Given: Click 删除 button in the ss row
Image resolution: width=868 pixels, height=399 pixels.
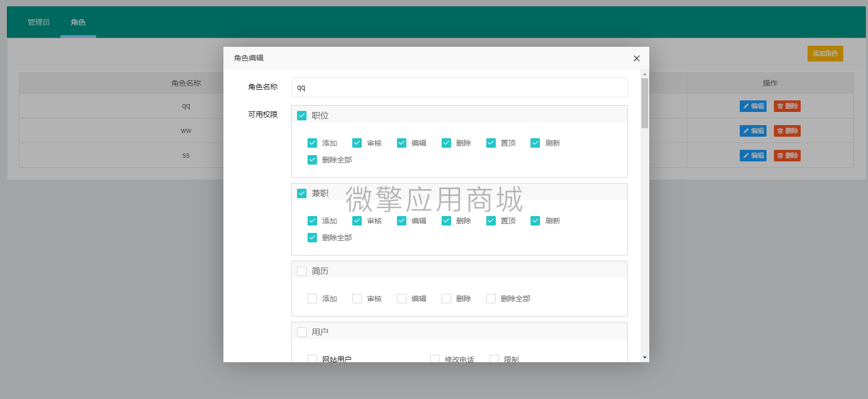Looking at the screenshot, I should 787,156.
